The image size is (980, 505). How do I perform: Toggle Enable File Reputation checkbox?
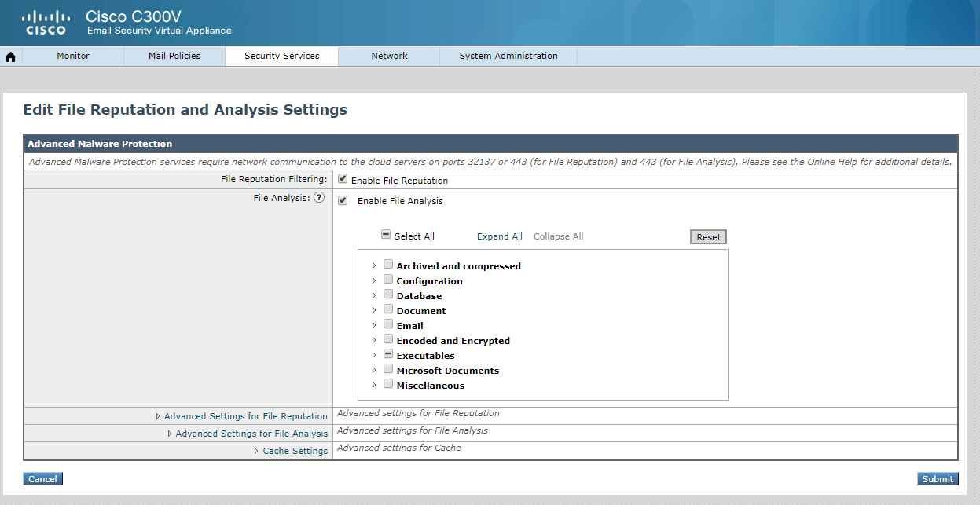343,179
